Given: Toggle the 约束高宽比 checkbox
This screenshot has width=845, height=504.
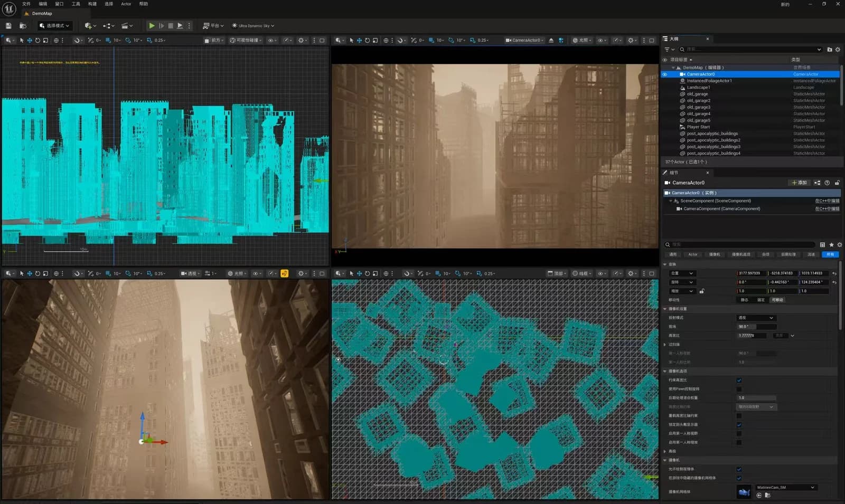Looking at the screenshot, I should point(739,380).
